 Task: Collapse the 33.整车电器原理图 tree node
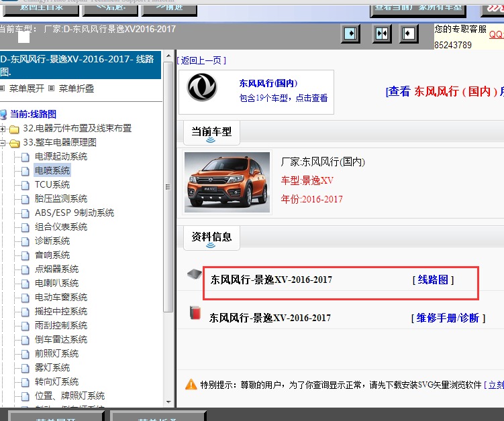(x=3, y=143)
